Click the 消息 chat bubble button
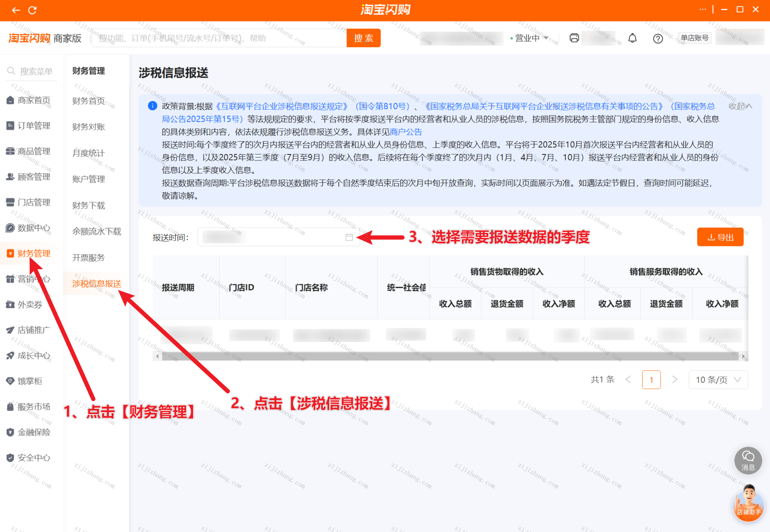Image resolution: width=770 pixels, height=532 pixels. [748, 461]
